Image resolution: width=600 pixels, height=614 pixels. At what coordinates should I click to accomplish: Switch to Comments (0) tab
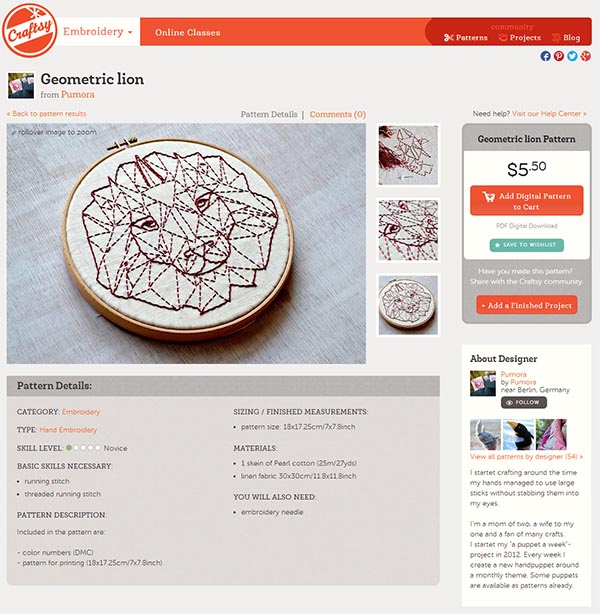coord(338,114)
